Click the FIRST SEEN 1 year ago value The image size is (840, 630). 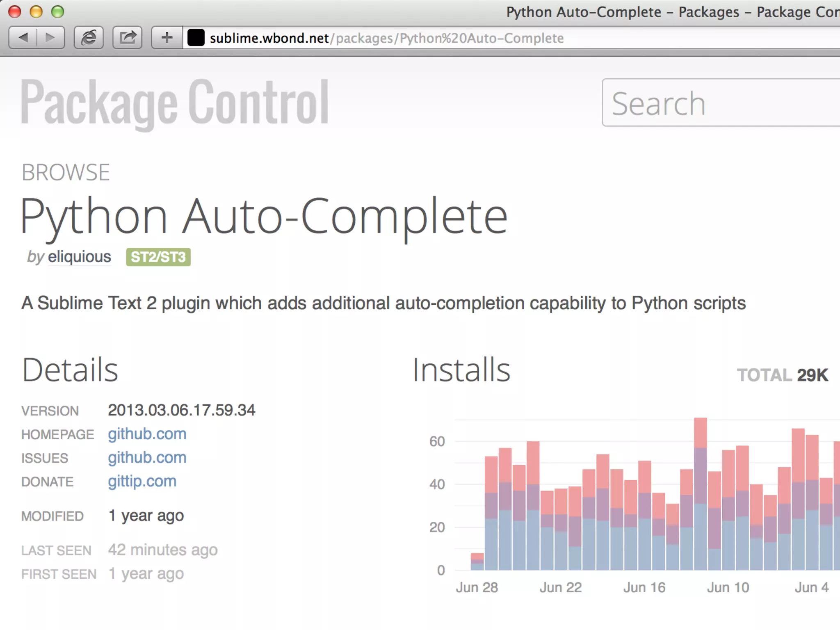146,574
